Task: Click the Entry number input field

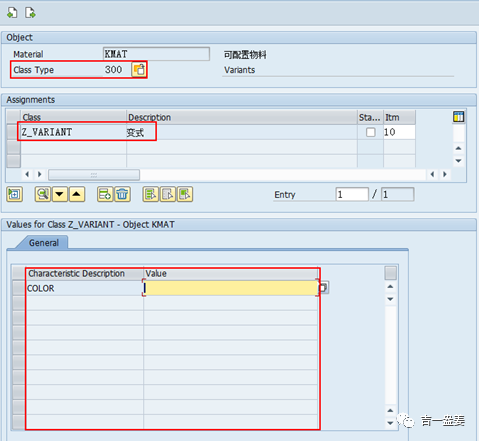Action: [x=352, y=194]
